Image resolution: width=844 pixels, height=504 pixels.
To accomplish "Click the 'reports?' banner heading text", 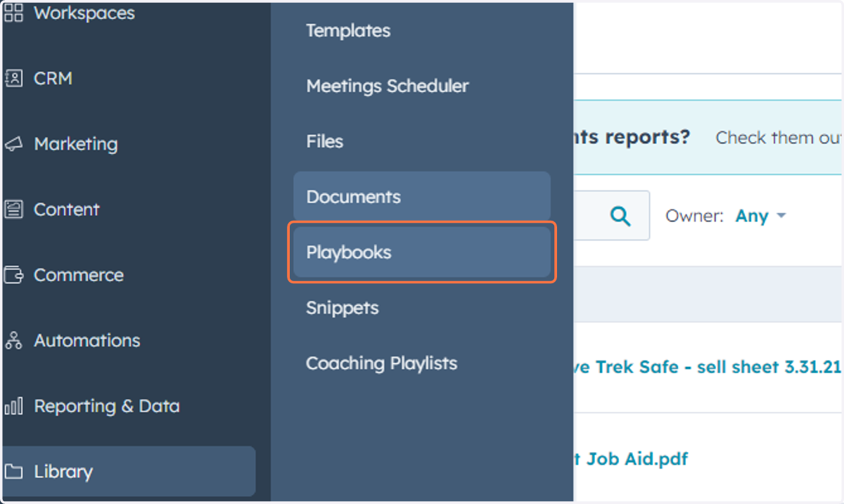I will (646, 137).
